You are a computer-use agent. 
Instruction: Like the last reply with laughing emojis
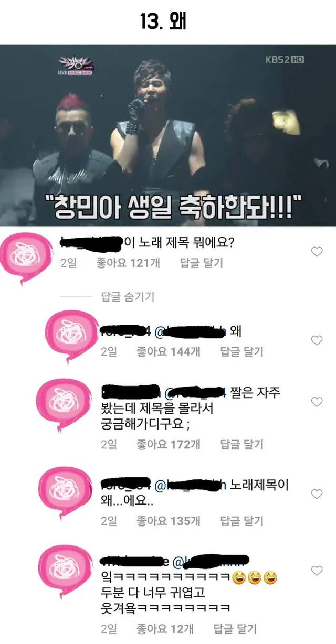point(317,571)
